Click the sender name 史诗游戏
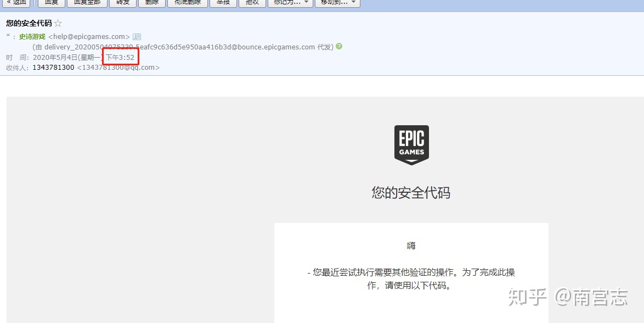Screen dimensions: 644x323 tap(32, 37)
